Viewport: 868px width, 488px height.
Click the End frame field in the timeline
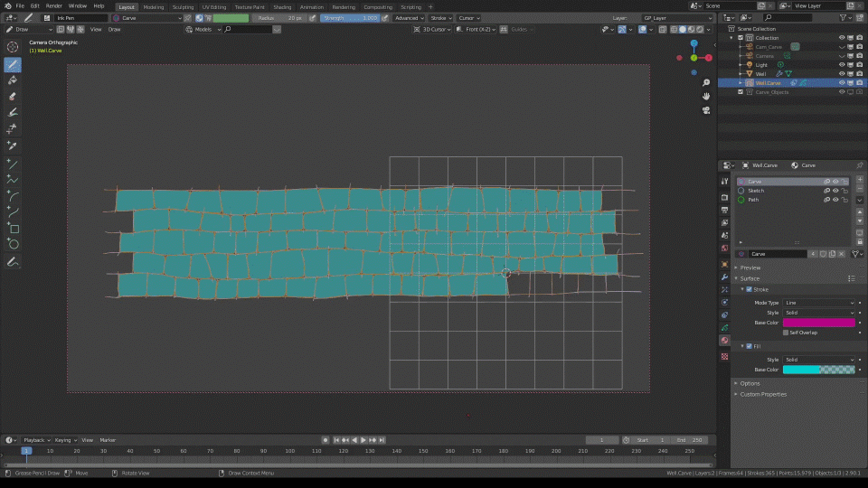(690, 440)
